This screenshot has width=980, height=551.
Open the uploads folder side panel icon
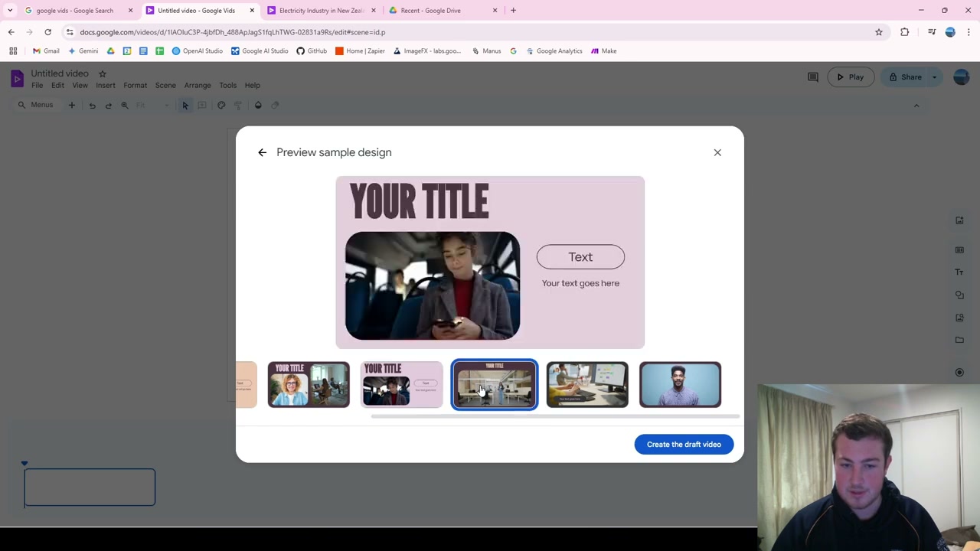click(x=959, y=340)
